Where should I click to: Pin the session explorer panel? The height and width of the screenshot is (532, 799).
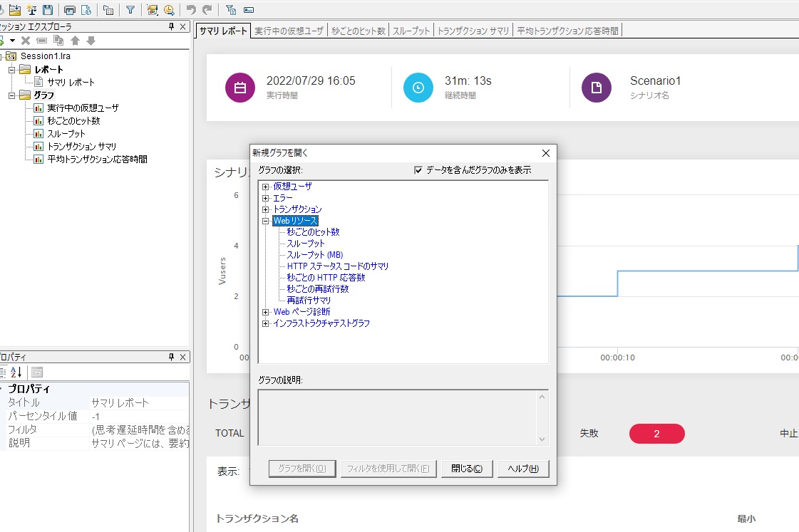(171, 27)
